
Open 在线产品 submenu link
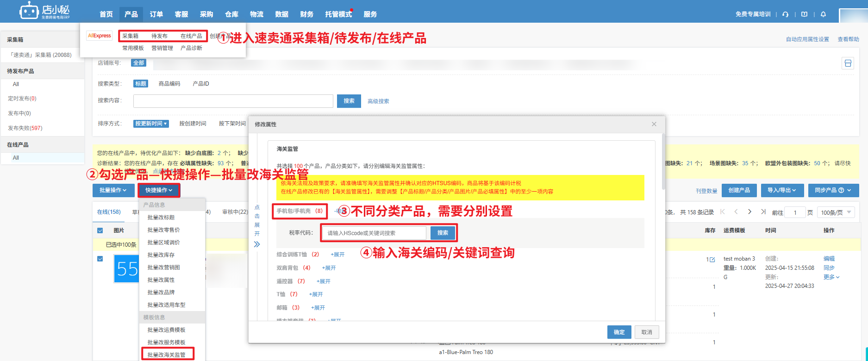[x=191, y=36]
